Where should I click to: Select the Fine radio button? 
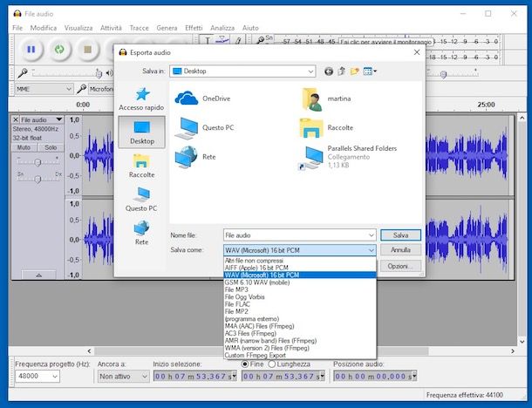coord(245,364)
